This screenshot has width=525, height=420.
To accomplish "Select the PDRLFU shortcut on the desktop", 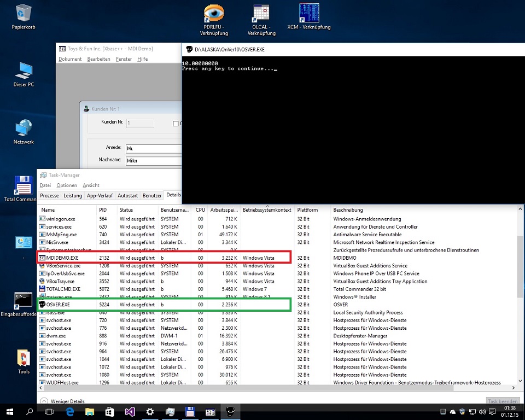I will [x=214, y=20].
